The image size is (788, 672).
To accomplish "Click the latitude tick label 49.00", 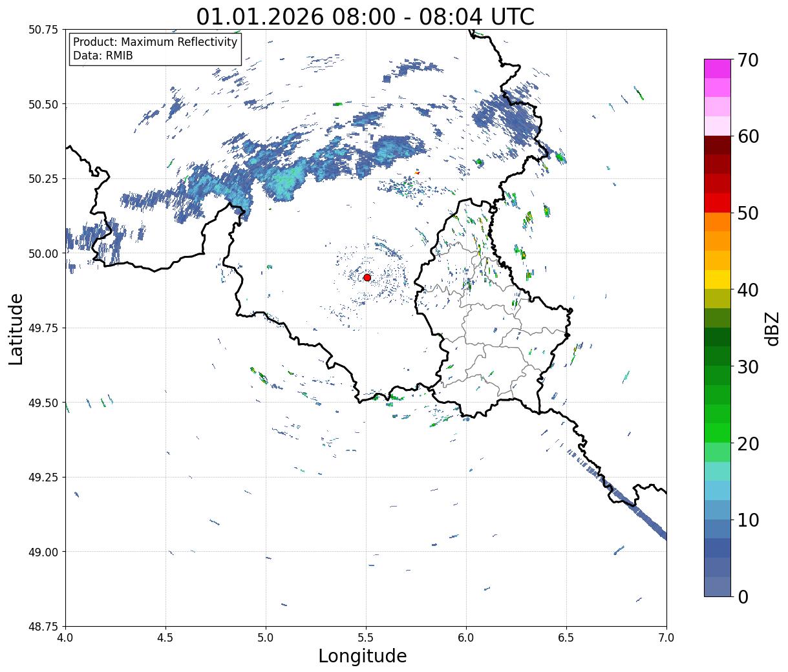I will click(x=43, y=552).
